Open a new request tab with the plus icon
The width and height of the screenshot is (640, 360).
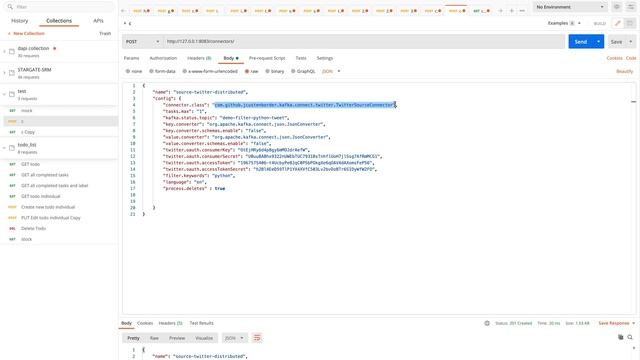click(x=511, y=11)
